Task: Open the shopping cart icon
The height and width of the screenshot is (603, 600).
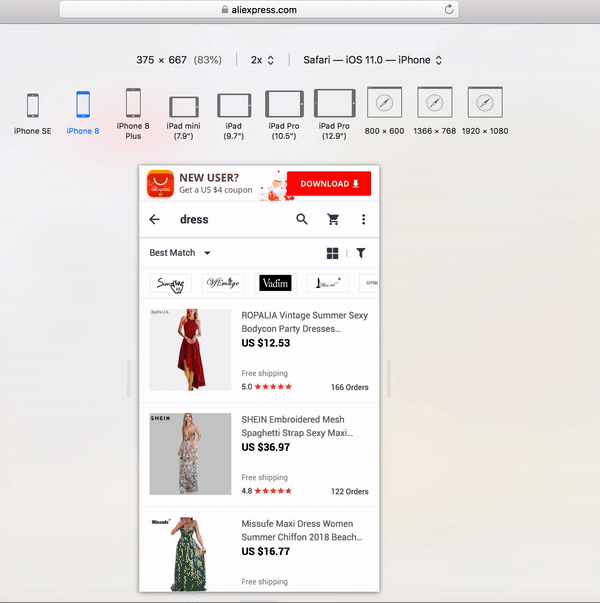Action: (x=333, y=219)
